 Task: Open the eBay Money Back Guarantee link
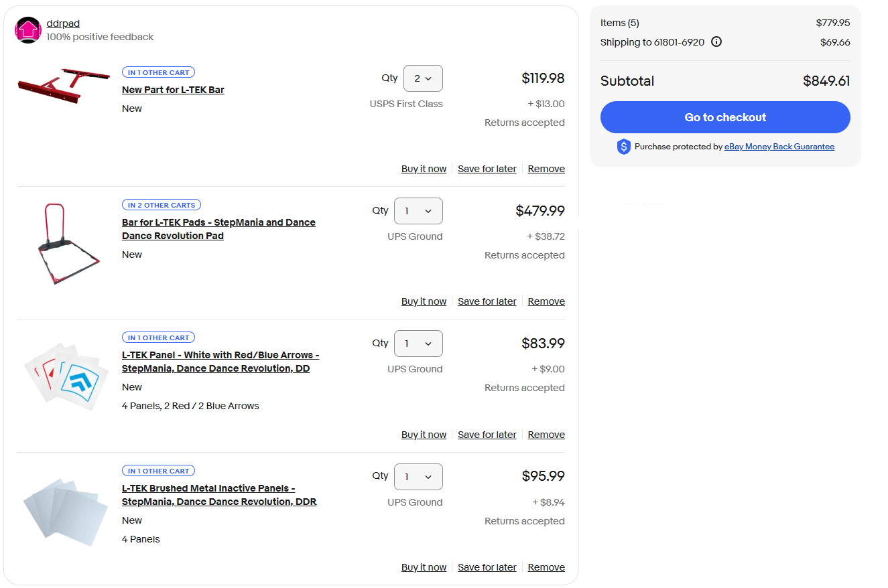779,147
